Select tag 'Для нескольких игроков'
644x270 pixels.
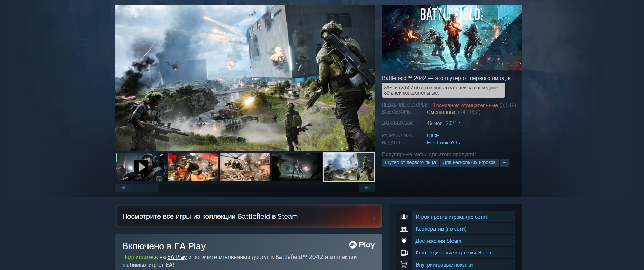coord(469,163)
